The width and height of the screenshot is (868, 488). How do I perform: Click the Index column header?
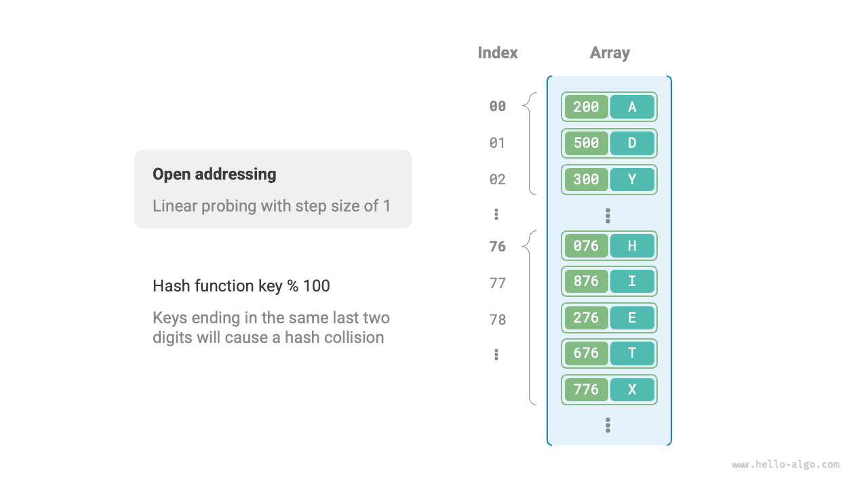pyautogui.click(x=498, y=53)
